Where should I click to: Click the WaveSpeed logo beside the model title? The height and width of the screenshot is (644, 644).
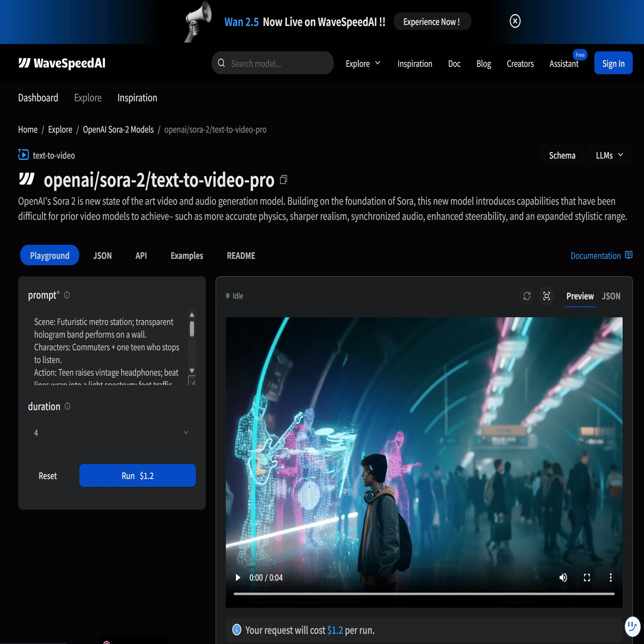click(x=27, y=179)
